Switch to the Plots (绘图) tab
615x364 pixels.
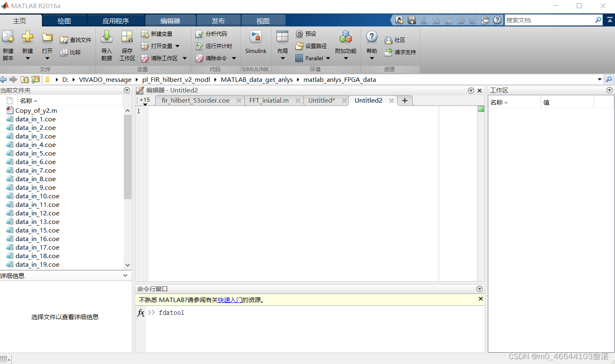click(64, 21)
